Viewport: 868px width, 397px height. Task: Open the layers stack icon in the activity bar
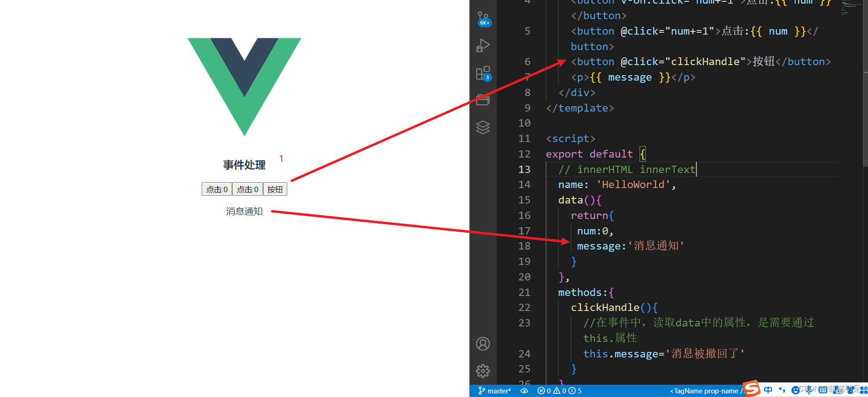point(483,127)
